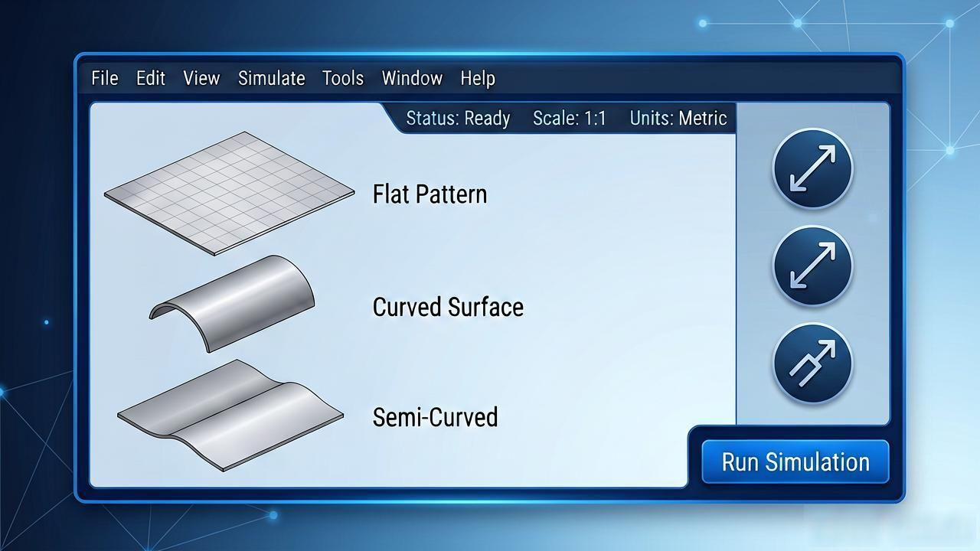The height and width of the screenshot is (551, 980).
Task: Click the Run Simulation button
Action: (x=795, y=461)
